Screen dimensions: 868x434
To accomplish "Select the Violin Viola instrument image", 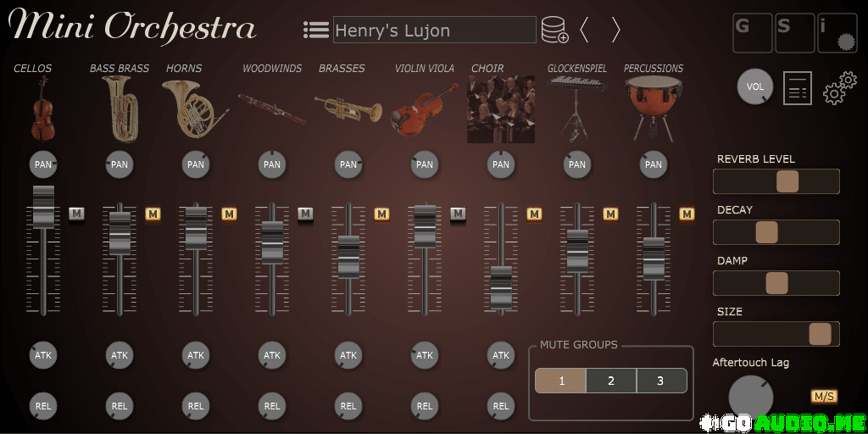I will [425, 110].
